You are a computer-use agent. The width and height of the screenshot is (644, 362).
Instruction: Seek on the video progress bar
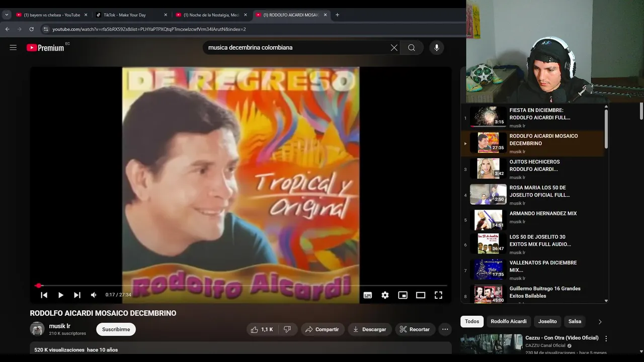[240, 286]
